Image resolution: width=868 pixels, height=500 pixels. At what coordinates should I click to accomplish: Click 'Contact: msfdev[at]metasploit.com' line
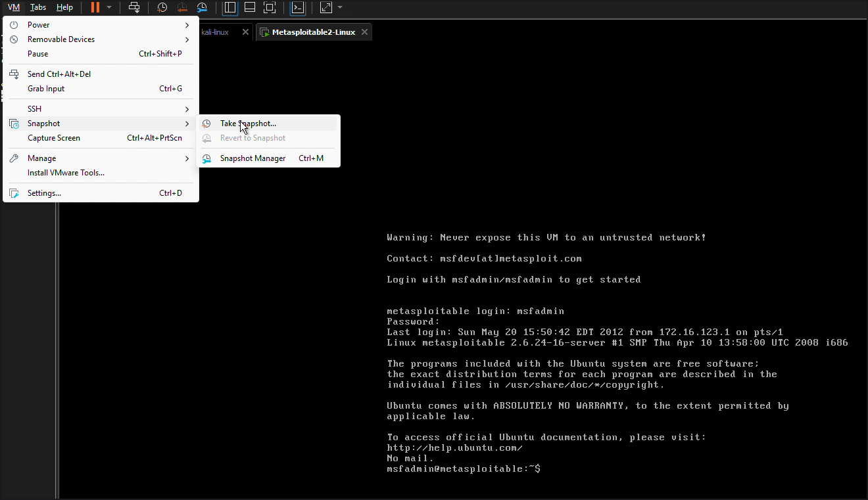(x=484, y=259)
